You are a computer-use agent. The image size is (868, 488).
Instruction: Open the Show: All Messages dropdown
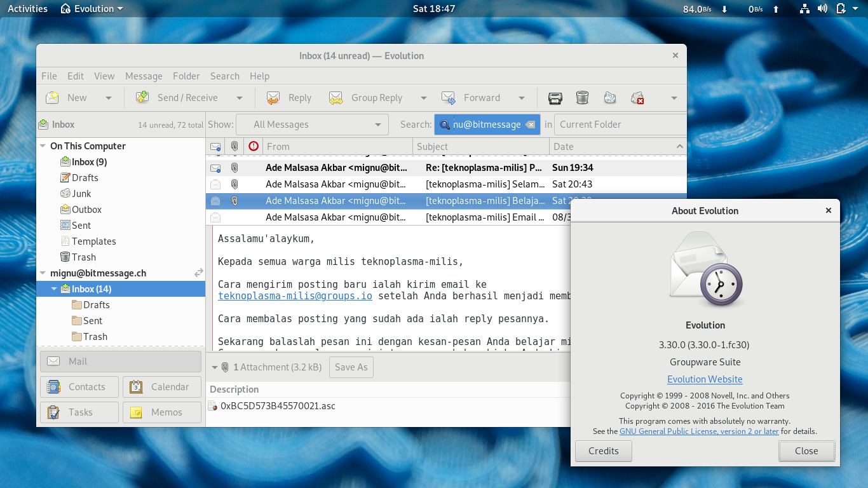[x=312, y=124]
